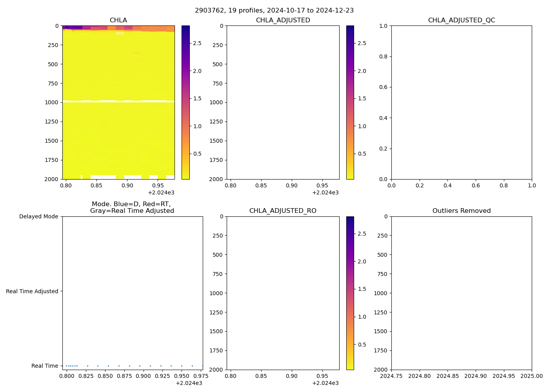
Task: Click the first blue Real Time data point
Action: tap(66, 366)
